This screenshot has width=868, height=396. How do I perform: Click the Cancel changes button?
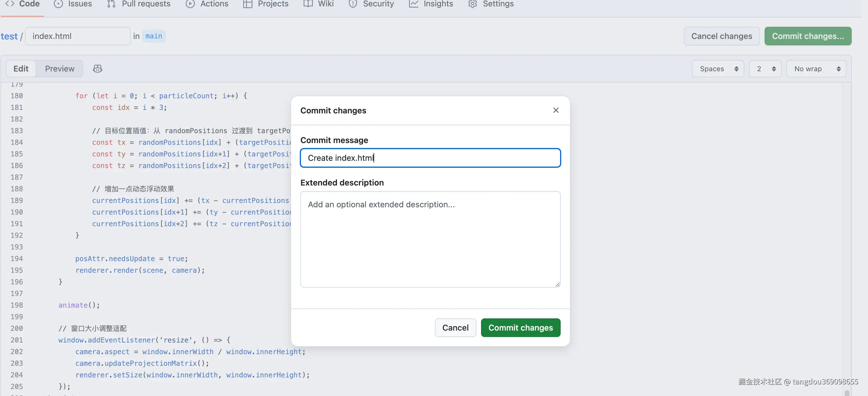pyautogui.click(x=721, y=36)
